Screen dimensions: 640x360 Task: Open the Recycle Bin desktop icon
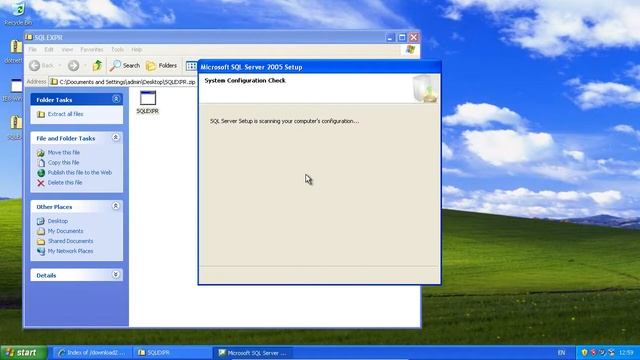pyautogui.click(x=18, y=13)
